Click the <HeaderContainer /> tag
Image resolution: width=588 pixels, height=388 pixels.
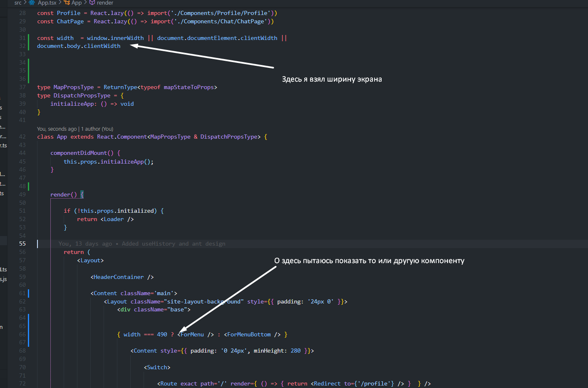point(122,277)
